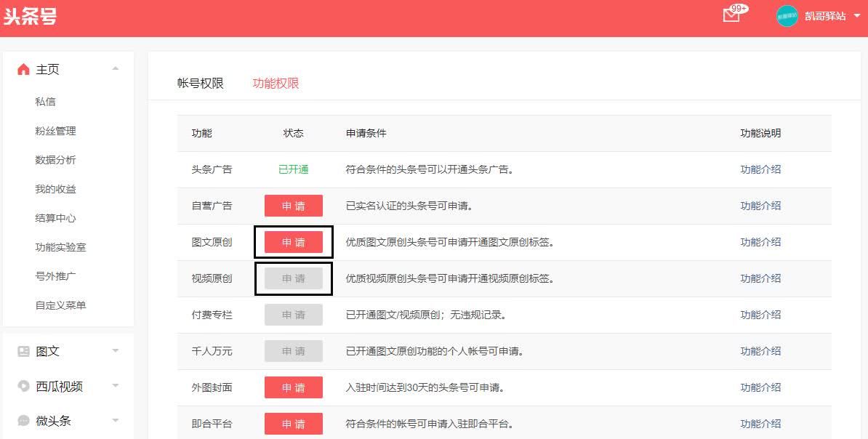868x439 pixels.
Task: Click text 已实名认证的头条号可申请。
Action: pyautogui.click(x=409, y=206)
